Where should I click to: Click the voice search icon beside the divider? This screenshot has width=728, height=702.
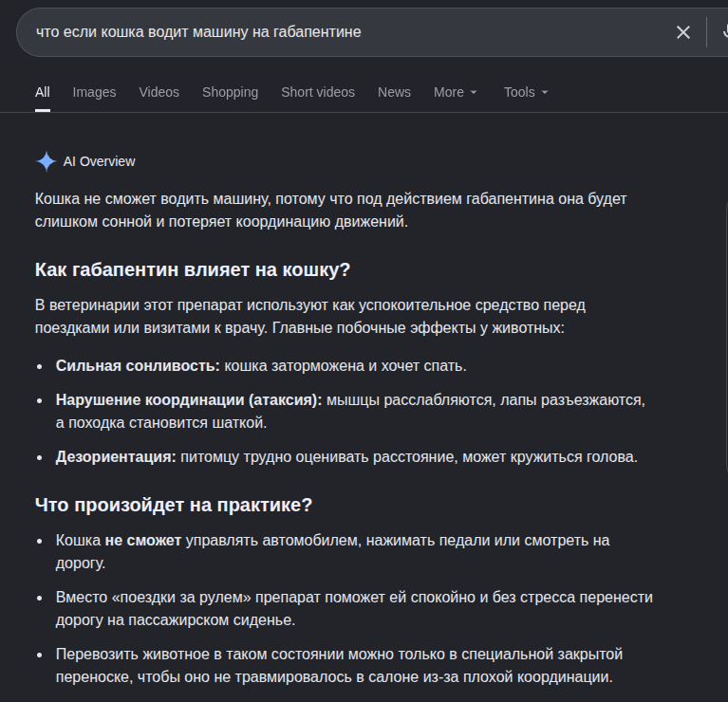point(725,32)
